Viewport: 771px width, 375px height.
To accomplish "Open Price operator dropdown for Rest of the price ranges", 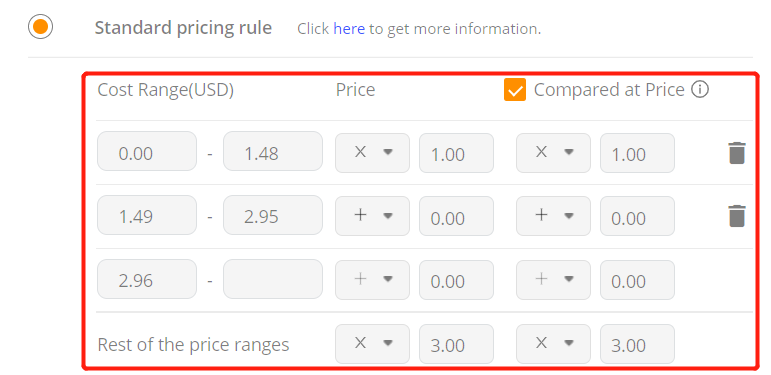I will click(x=372, y=344).
